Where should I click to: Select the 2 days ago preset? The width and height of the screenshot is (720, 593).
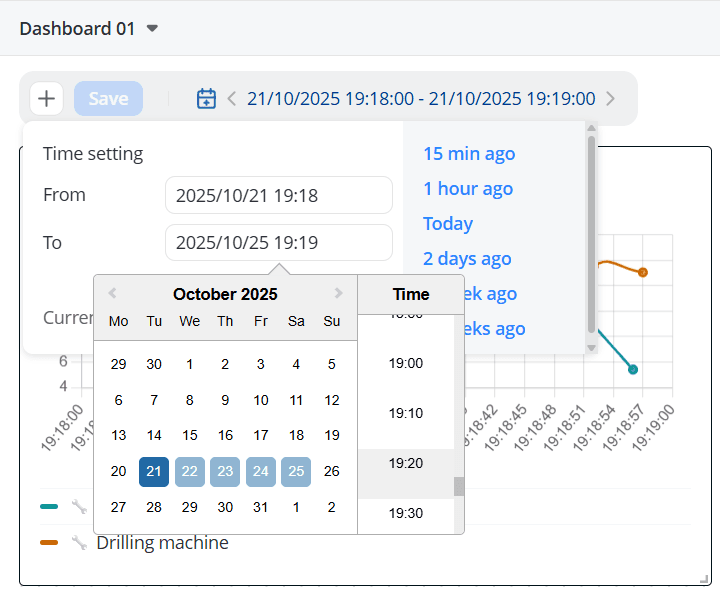tap(467, 259)
